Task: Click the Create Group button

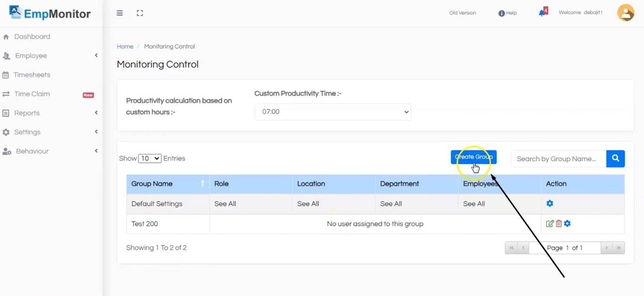Action: [x=474, y=157]
